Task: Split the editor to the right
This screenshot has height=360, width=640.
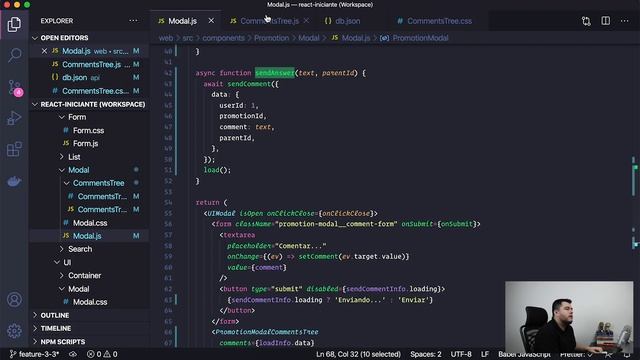Action: click(x=606, y=20)
